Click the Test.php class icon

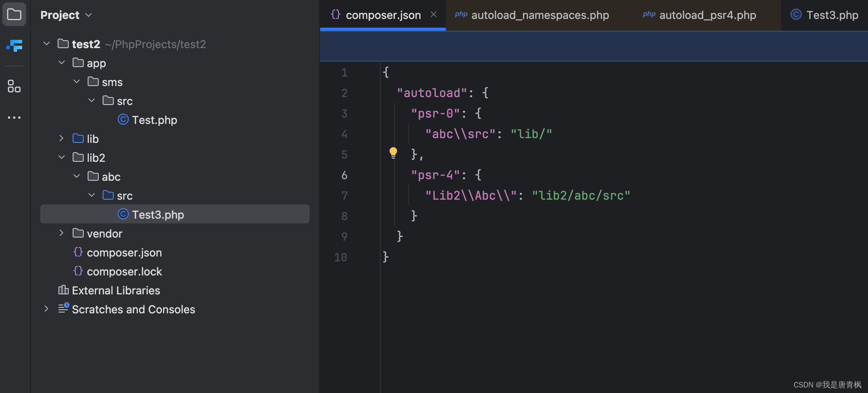[x=123, y=119]
